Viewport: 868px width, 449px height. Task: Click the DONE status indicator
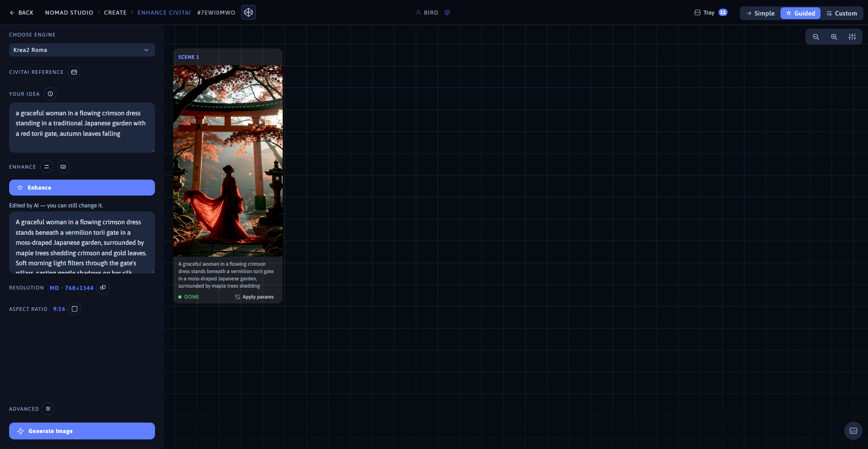tap(189, 297)
